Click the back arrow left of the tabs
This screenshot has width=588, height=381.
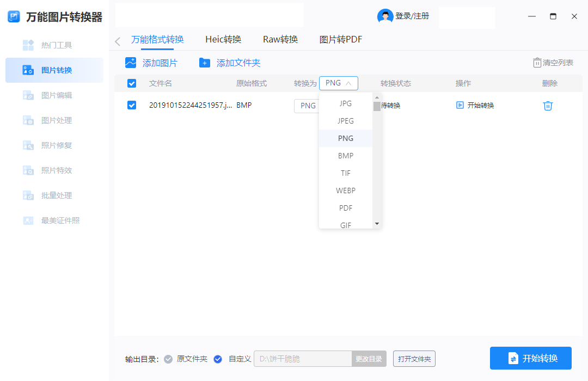[118, 41]
